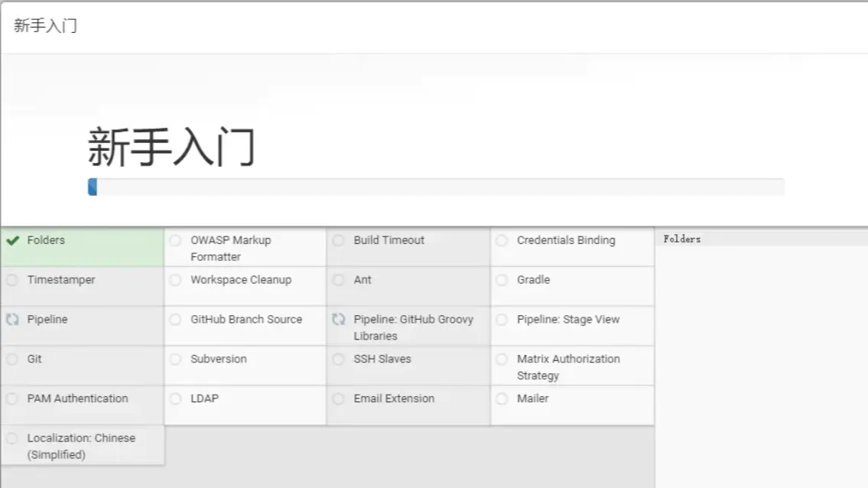Click the pending circle beside Mailer
Screen dimensions: 868x488
tap(502, 399)
